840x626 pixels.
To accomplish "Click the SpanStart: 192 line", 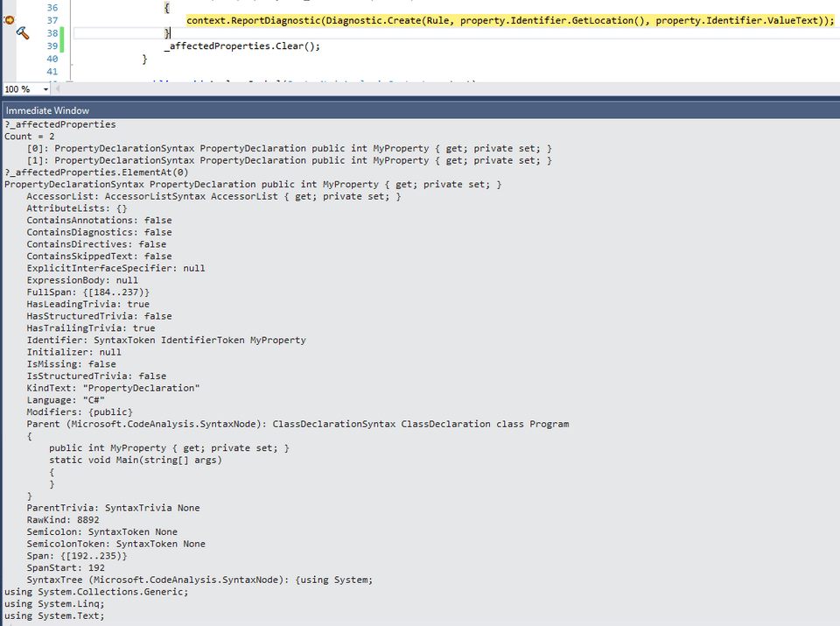I will pyautogui.click(x=66, y=567).
